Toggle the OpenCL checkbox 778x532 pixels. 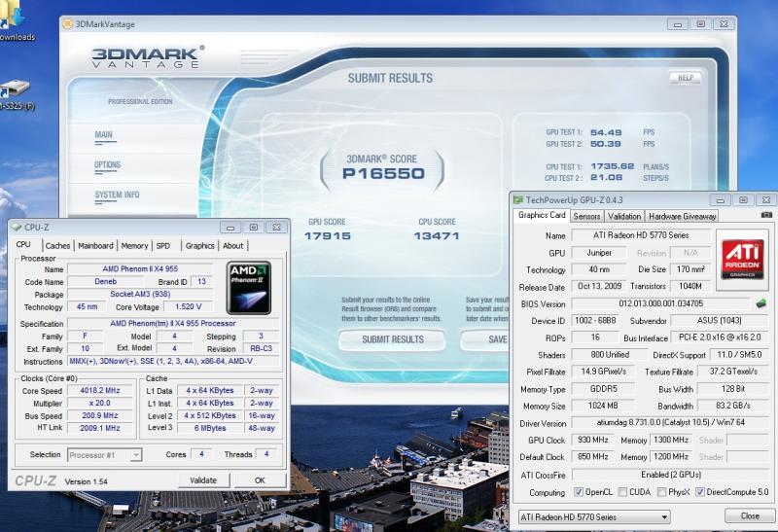point(580,492)
